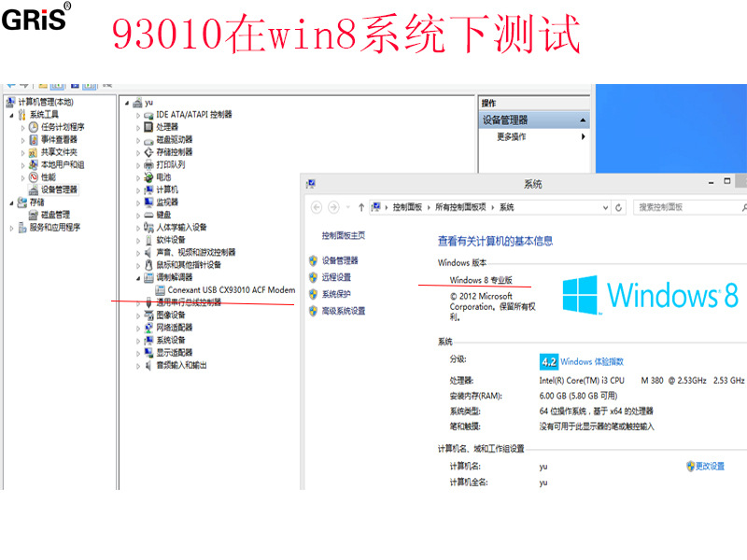Image resolution: width=747 pixels, height=560 pixels.
Task: Click the Display adapters (显示适配器) icon
Action: coord(148,353)
